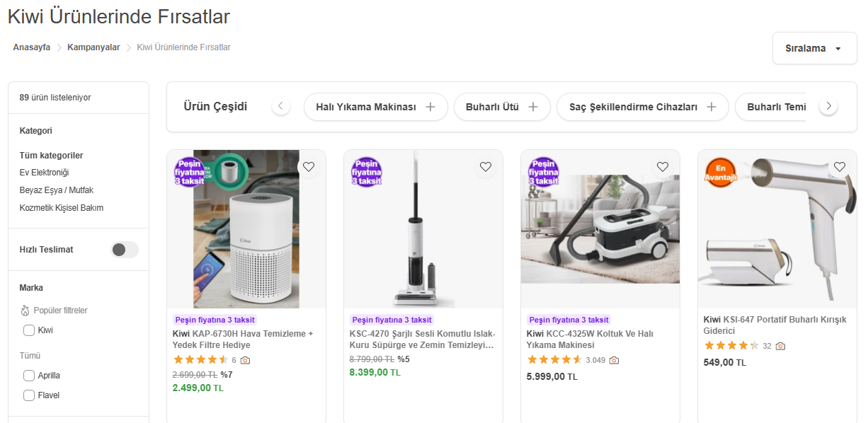Check the Flavel brand checkbox
This screenshot has height=423, width=868.
[x=29, y=395]
